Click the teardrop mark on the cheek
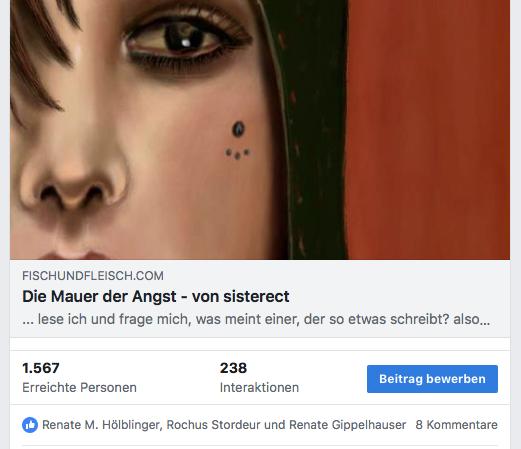The height and width of the screenshot is (449, 521). [238, 129]
